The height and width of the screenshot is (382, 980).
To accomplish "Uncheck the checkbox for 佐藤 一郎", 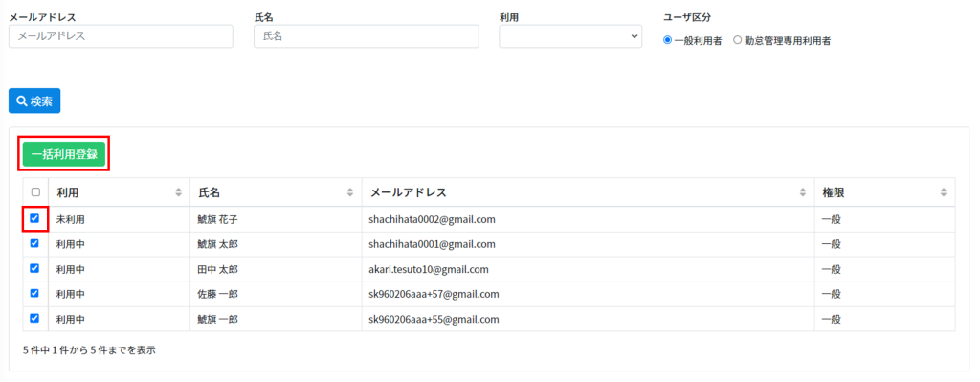I will tap(35, 293).
